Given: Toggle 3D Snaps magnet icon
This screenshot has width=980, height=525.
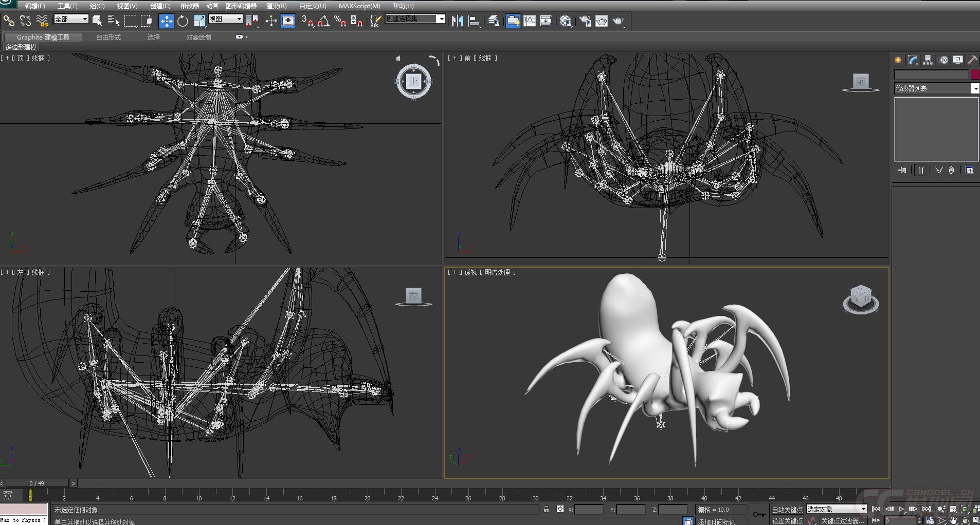Looking at the screenshot, I should 307,21.
